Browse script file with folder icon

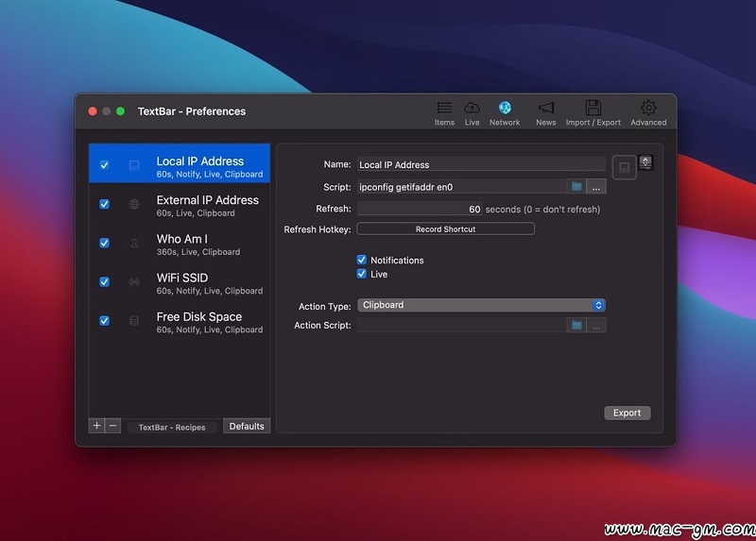click(x=576, y=186)
